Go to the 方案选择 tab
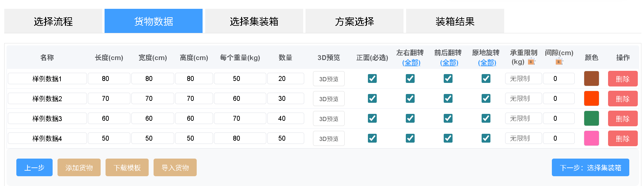This screenshot has height=186, width=644. [355, 21]
